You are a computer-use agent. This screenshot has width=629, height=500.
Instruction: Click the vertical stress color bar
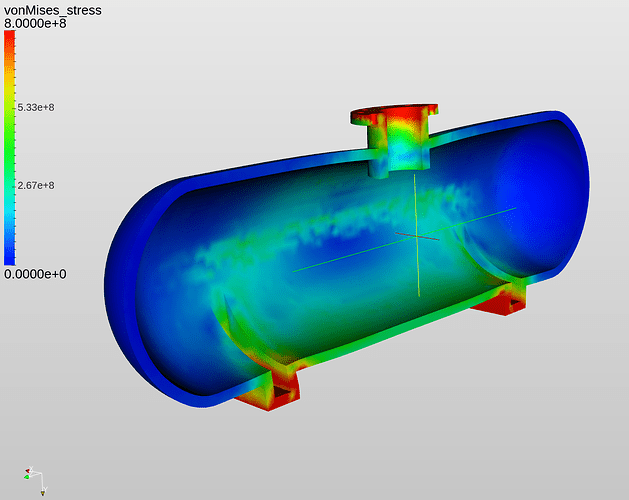[x=10, y=148]
